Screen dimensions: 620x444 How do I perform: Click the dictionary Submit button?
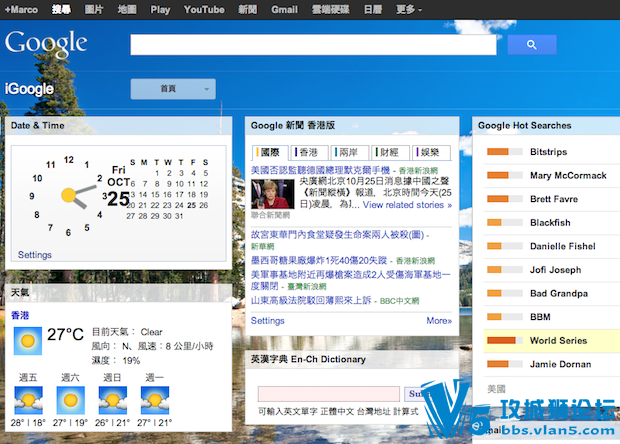point(418,394)
